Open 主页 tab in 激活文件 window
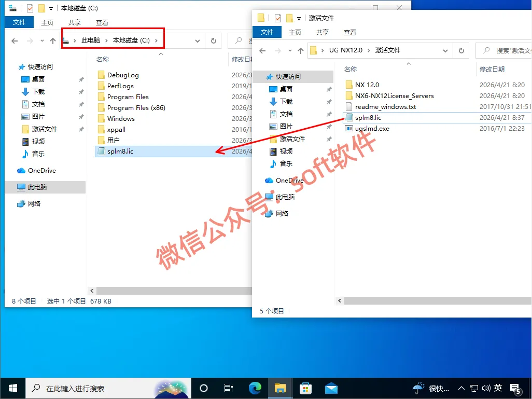The height and width of the screenshot is (399, 532). (x=295, y=32)
